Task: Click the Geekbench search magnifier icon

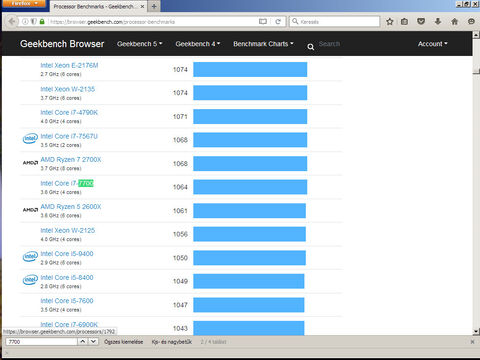Action: pyautogui.click(x=311, y=47)
